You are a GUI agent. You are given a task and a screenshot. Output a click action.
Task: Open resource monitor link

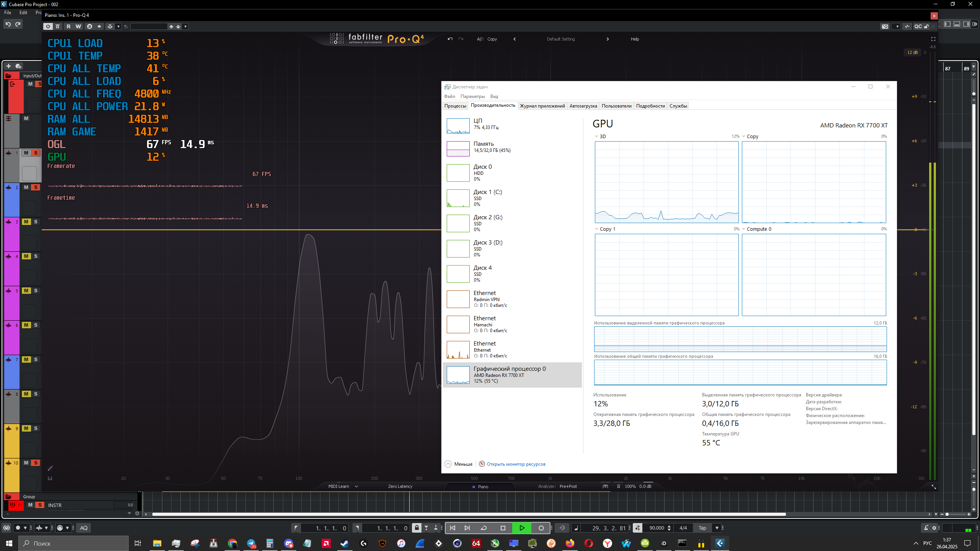516,464
